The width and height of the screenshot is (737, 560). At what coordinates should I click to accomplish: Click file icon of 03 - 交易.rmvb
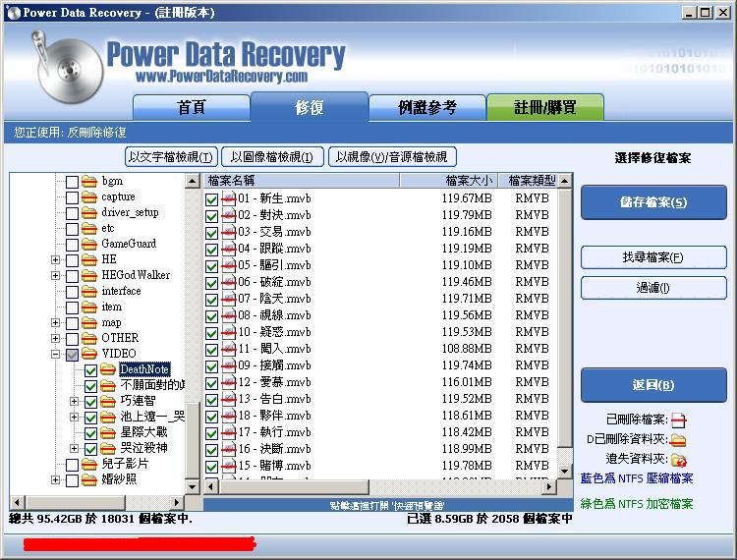tap(228, 232)
